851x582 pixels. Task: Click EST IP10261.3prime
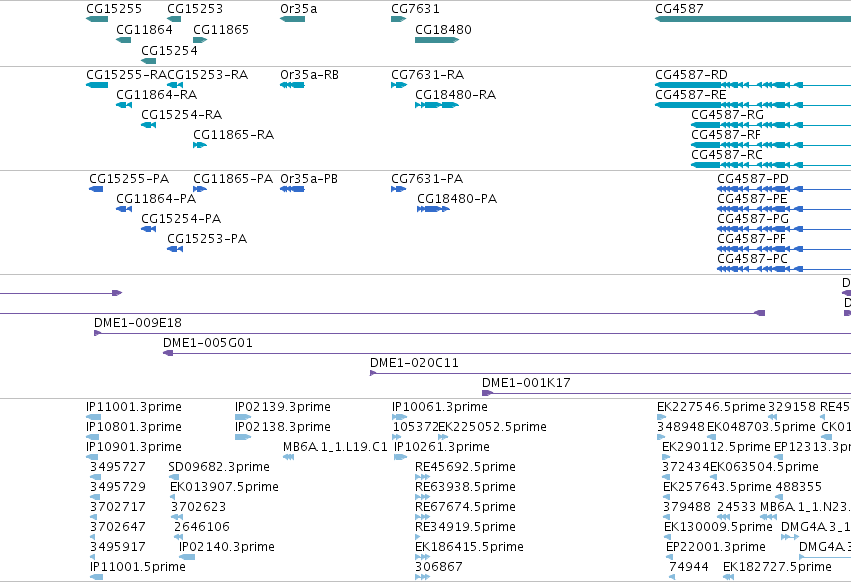point(401,457)
